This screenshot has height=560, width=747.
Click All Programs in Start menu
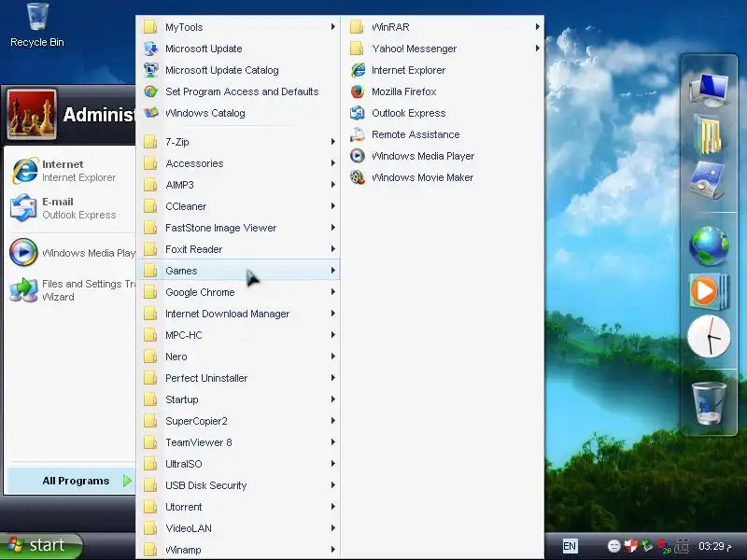pos(71,481)
